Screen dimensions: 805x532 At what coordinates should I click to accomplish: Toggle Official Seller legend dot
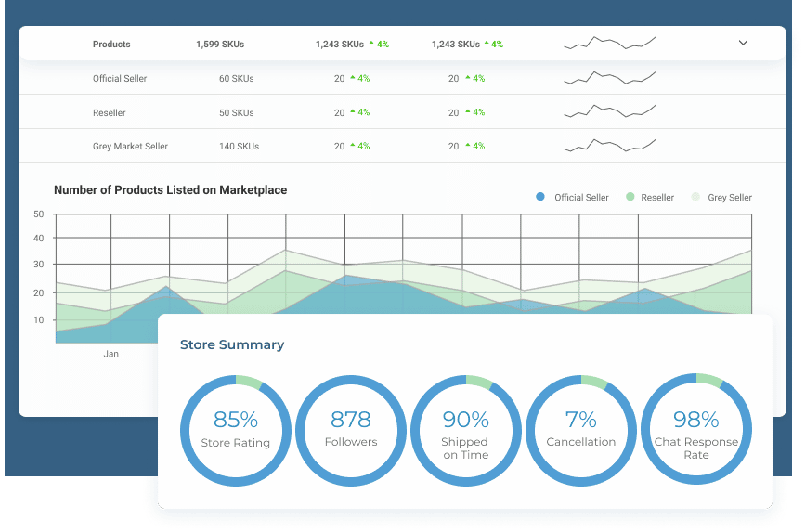[540, 197]
